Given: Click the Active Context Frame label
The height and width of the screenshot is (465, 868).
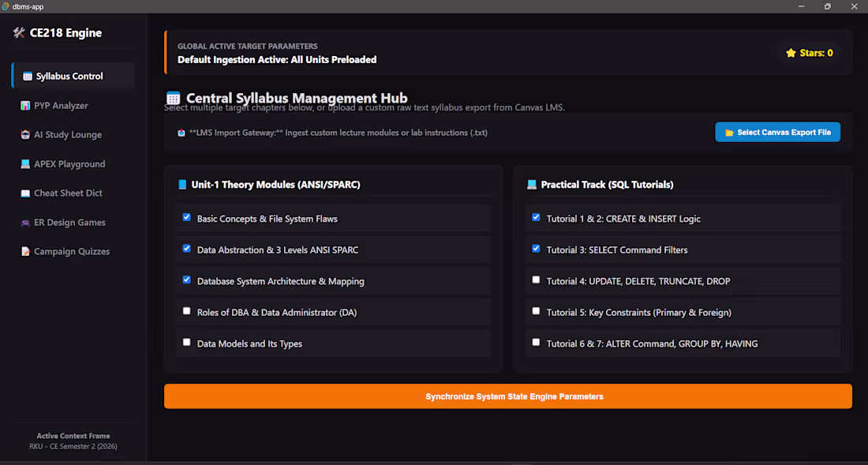Looking at the screenshot, I should click(73, 437).
